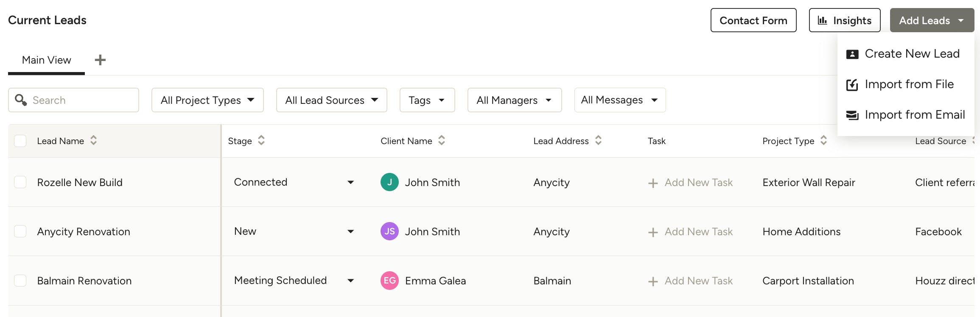Open the All Messages filter dropdown

(x=620, y=100)
